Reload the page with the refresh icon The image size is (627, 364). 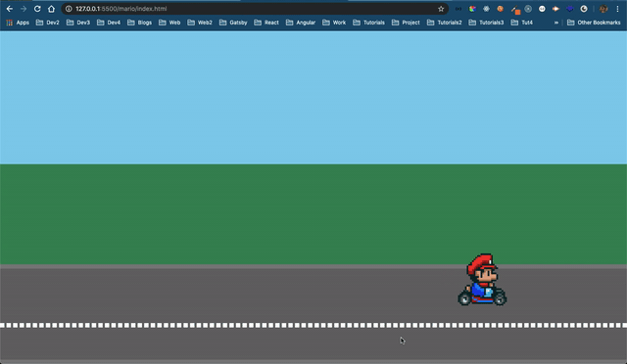click(x=37, y=9)
